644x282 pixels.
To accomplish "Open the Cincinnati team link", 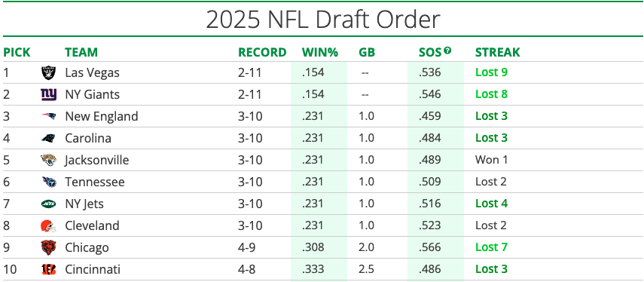I will point(93,269).
